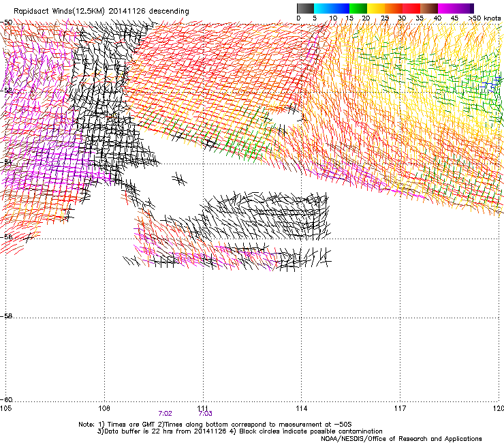Click the 'NOAA/NESDIS/Office of Research and Applications' credit
The height and width of the screenshot is (443, 504).
click(401, 438)
